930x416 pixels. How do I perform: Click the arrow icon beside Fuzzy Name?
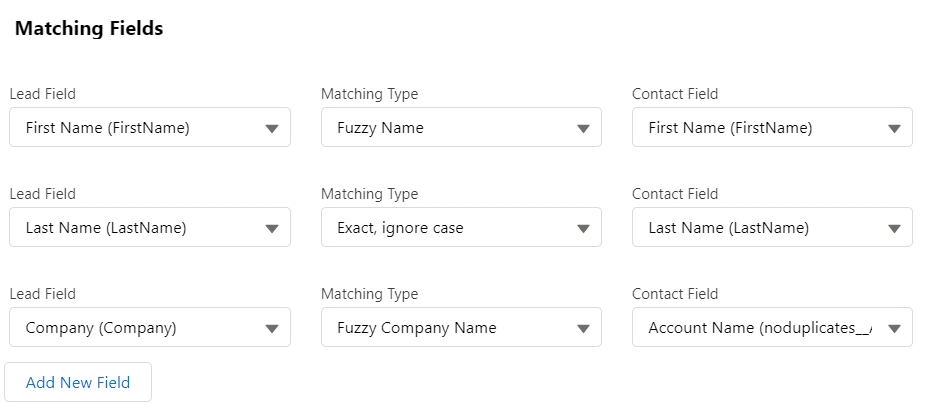(x=583, y=129)
